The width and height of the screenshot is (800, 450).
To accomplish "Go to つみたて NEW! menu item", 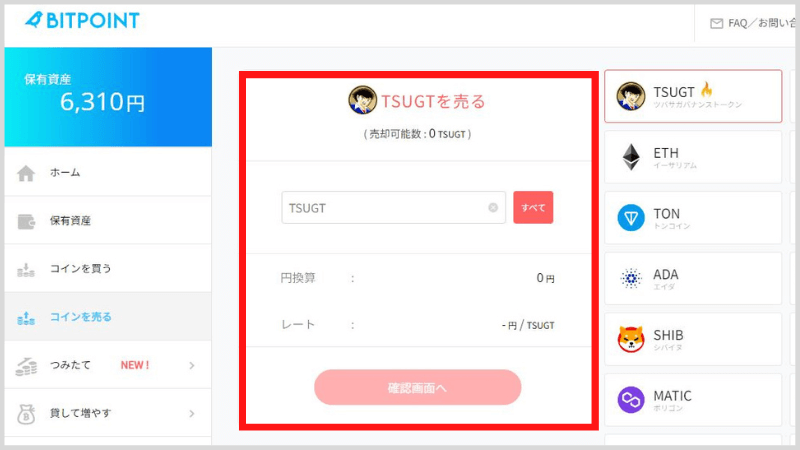I will 108,365.
